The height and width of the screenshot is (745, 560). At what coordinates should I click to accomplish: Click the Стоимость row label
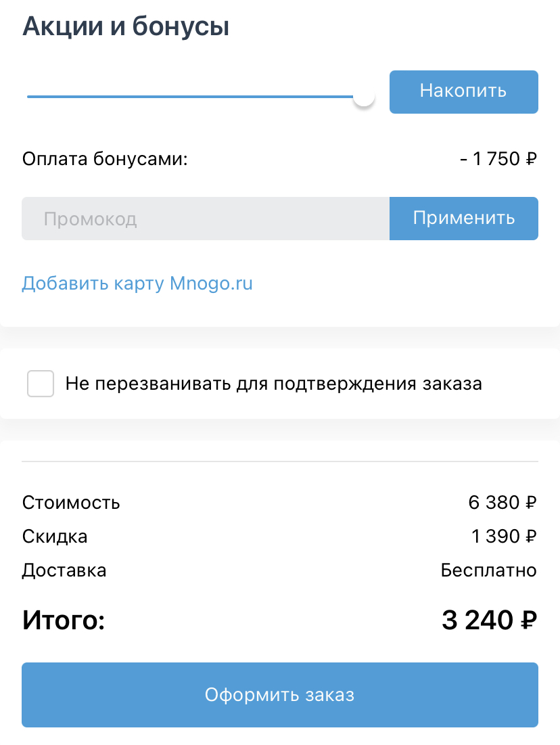pyautogui.click(x=71, y=503)
